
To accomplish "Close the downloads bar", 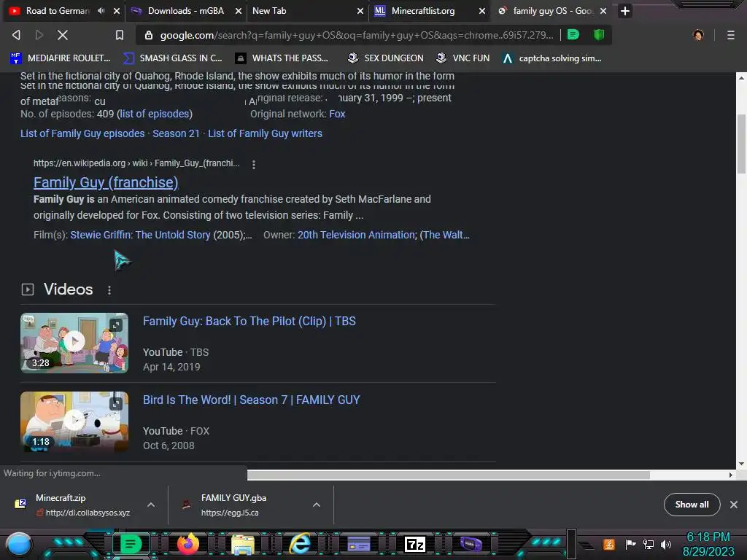I will (734, 505).
